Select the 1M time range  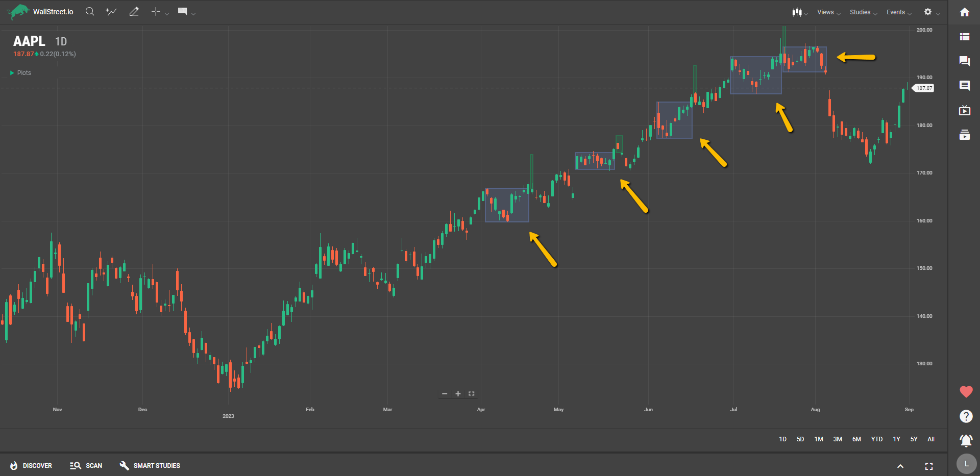pos(819,439)
